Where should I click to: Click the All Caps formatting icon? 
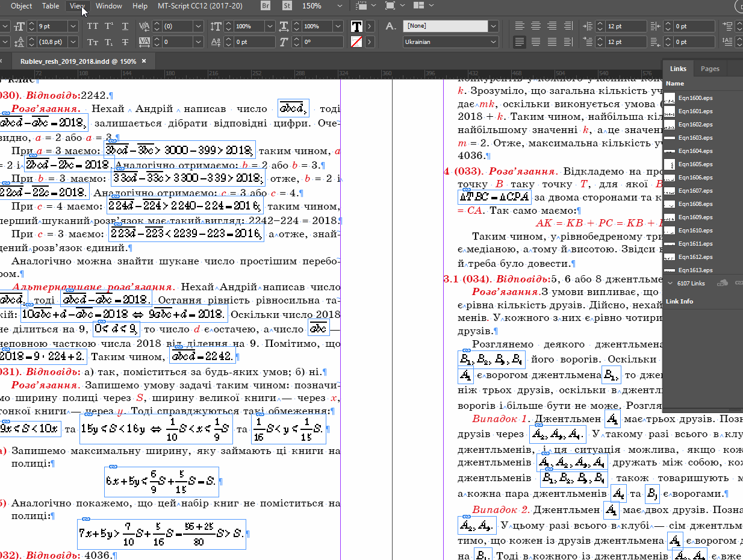tap(92, 26)
